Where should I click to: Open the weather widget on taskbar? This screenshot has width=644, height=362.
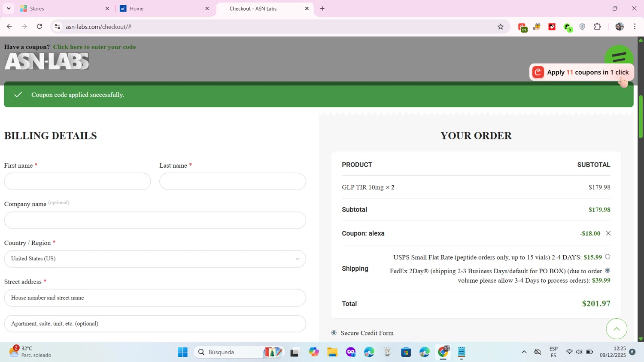pos(30,352)
